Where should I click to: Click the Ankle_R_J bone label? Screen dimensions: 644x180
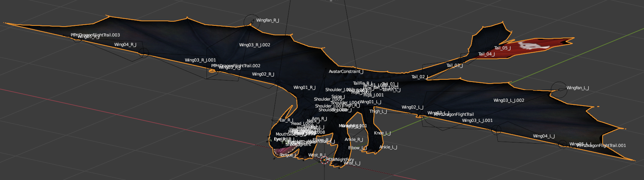[x=354, y=140]
